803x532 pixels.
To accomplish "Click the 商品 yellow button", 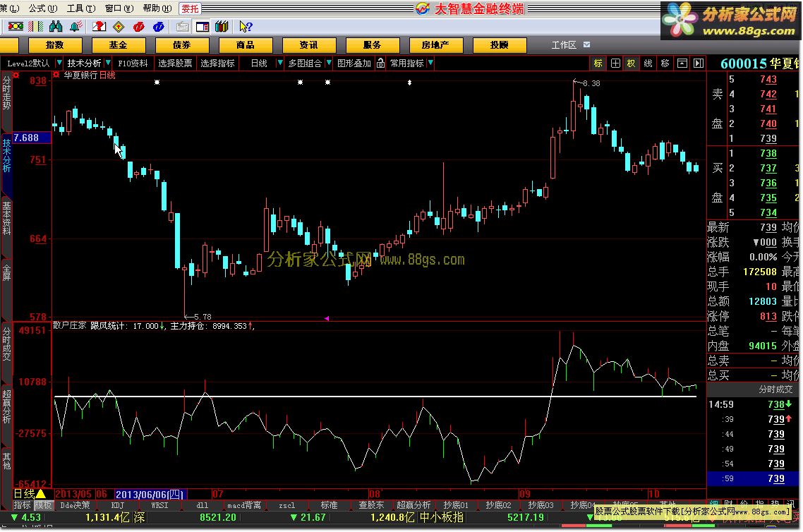I will coord(246,45).
